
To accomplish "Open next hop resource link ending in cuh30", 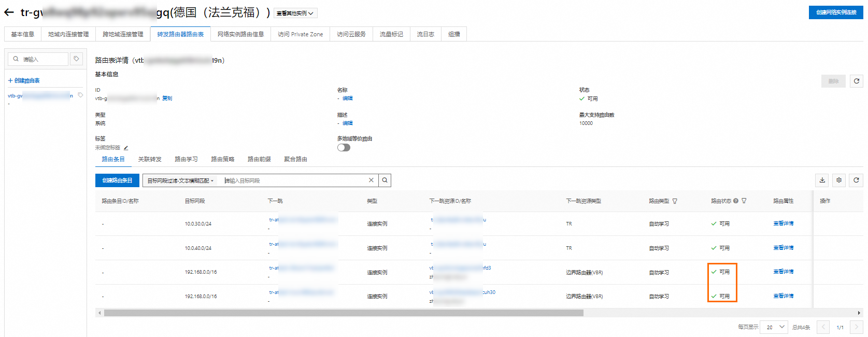I will pos(462,292).
